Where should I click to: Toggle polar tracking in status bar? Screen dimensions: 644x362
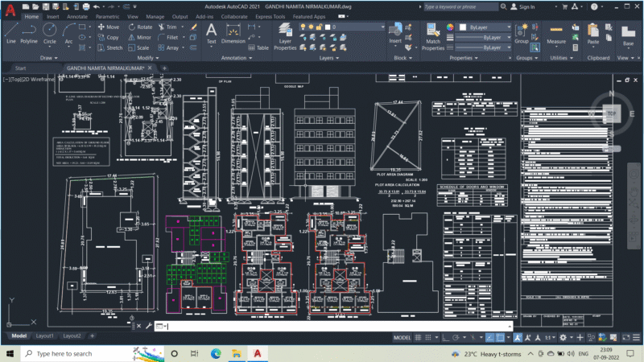coord(456,337)
